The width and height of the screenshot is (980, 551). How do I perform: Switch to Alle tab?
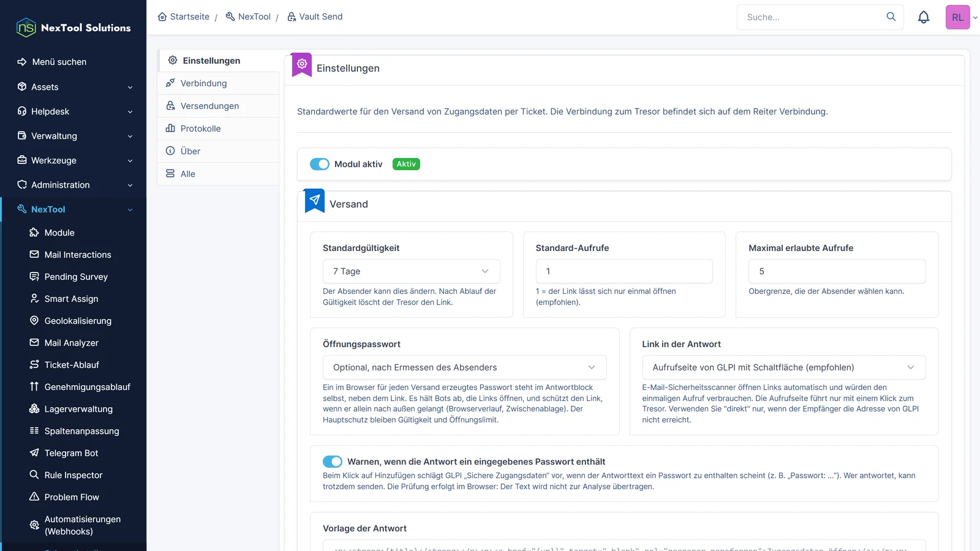coord(219,174)
